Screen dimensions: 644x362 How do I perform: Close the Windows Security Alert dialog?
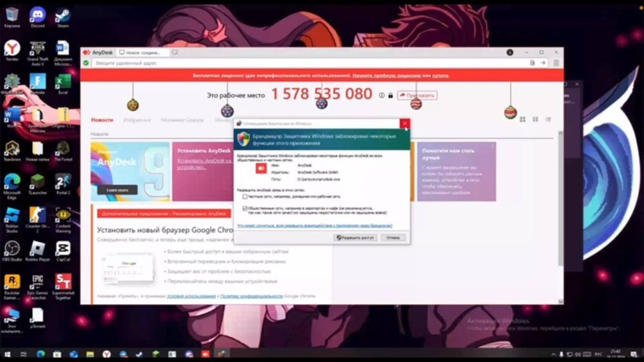[404, 123]
